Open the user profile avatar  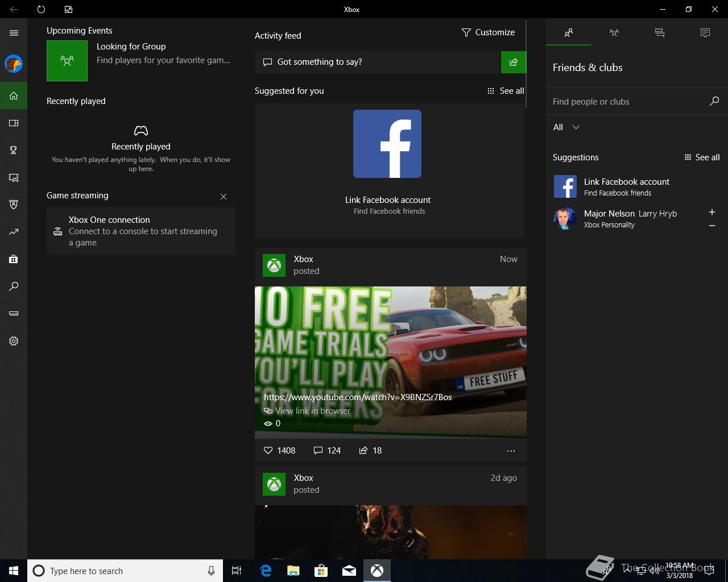point(14,64)
